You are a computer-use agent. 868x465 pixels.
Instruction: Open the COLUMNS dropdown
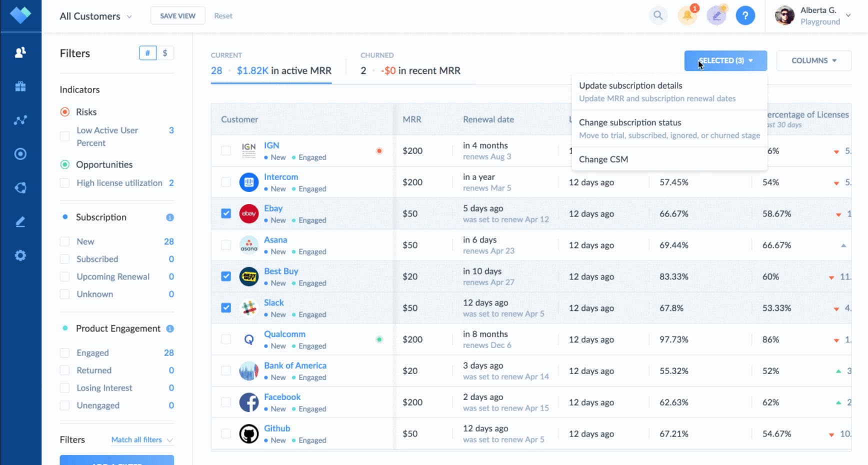click(x=813, y=60)
